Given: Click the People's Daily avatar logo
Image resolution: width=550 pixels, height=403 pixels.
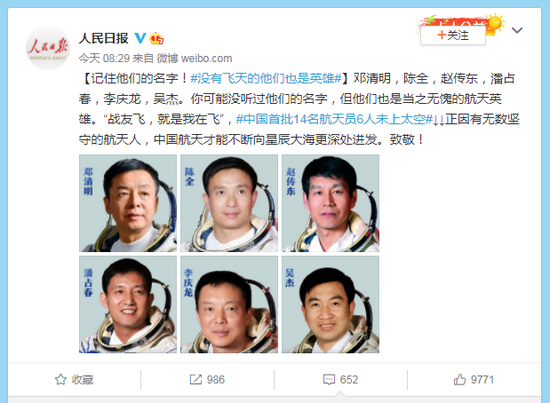Looking at the screenshot, I should pyautogui.click(x=48, y=48).
